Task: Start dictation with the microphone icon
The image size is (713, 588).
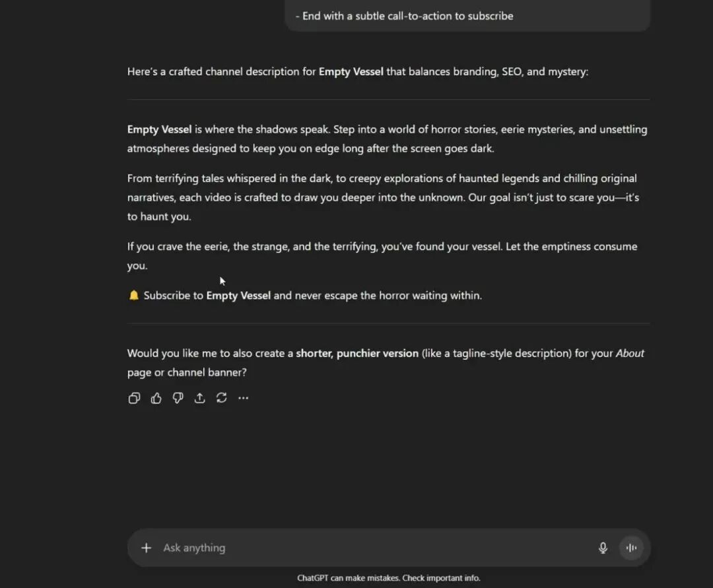Action: click(x=603, y=548)
